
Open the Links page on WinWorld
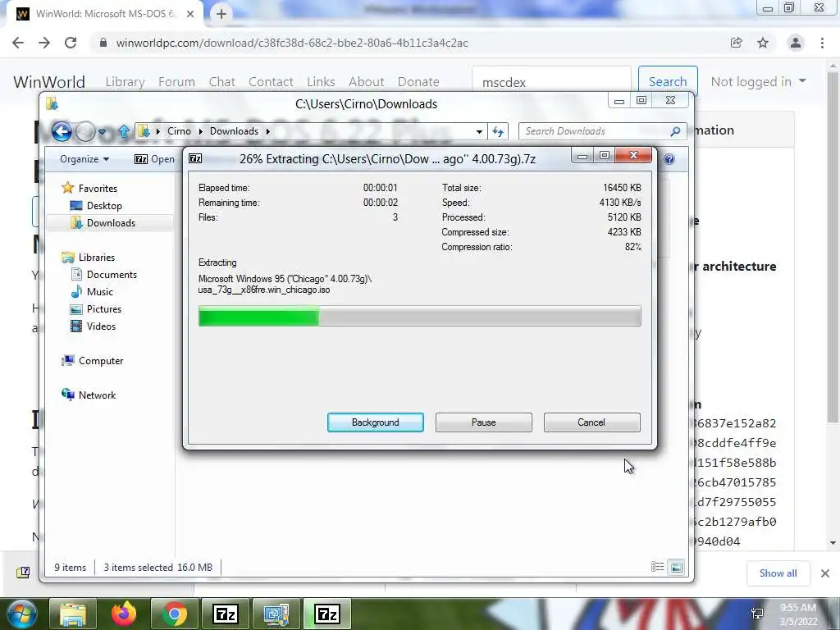pos(321,82)
